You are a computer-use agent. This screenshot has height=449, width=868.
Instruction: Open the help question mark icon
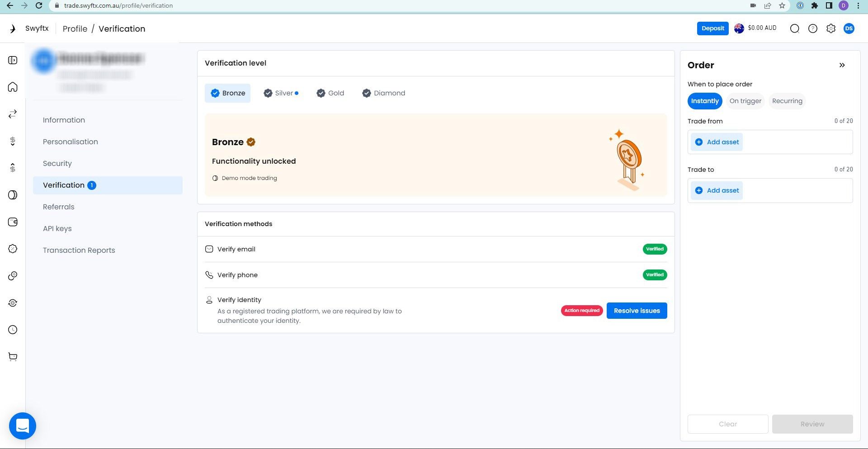(812, 28)
